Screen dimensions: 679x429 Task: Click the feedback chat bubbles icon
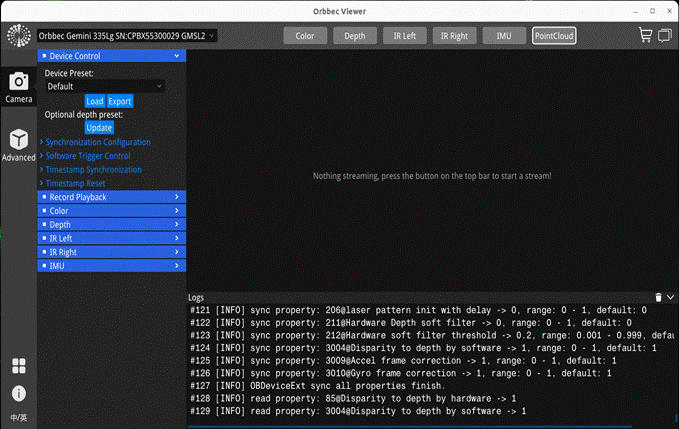tap(664, 35)
